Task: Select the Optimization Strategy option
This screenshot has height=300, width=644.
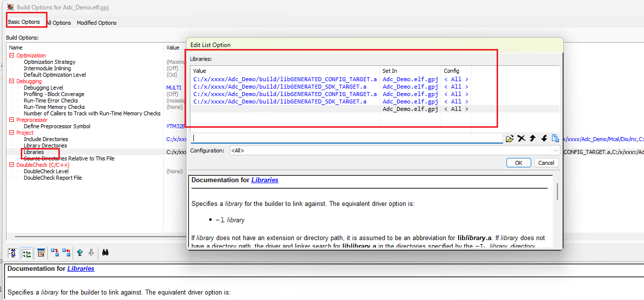Action: (49, 62)
